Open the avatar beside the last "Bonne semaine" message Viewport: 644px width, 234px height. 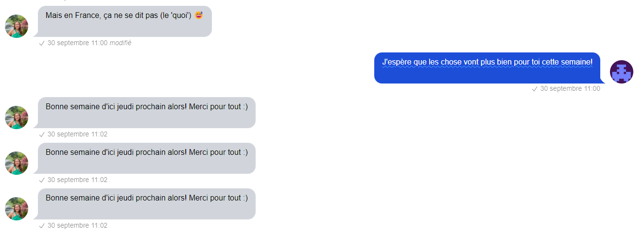pos(17,209)
